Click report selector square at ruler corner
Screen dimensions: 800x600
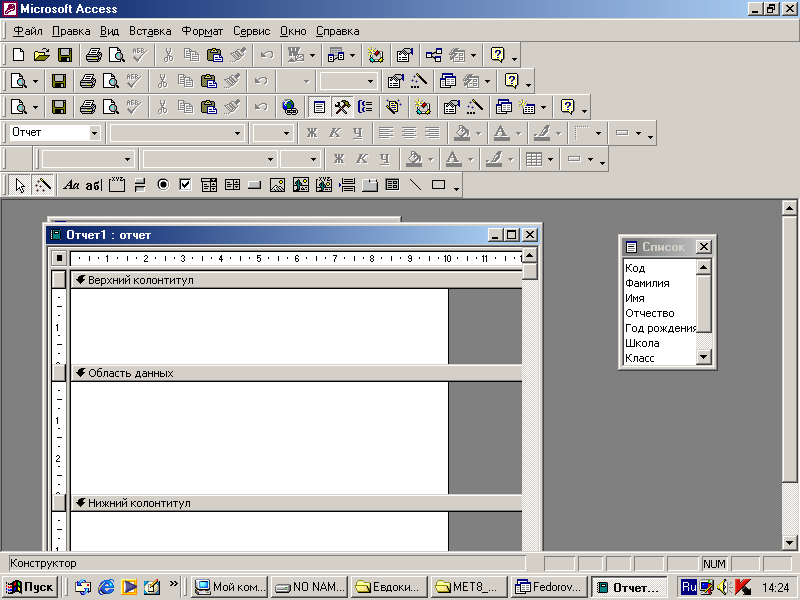59,258
